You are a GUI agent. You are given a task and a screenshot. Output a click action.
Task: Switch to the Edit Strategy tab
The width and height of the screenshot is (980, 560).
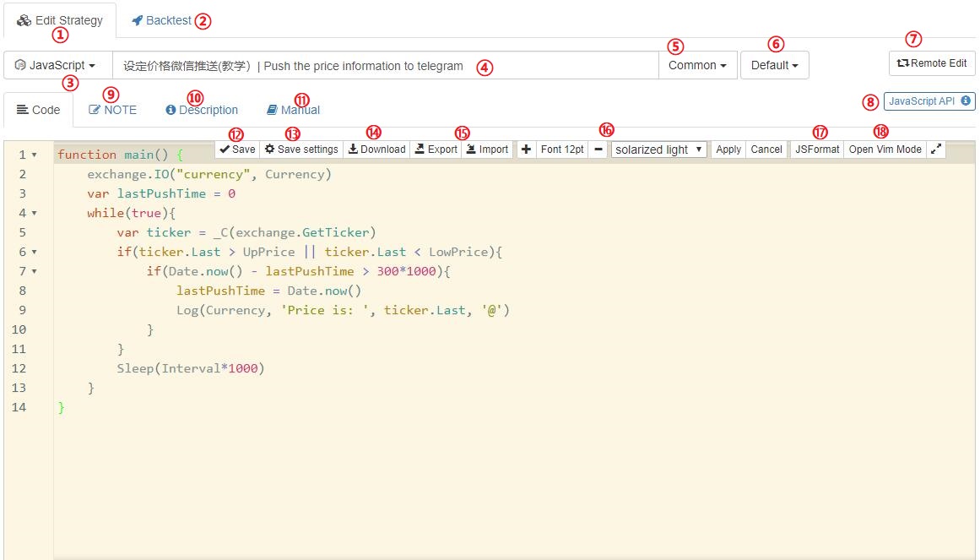(x=60, y=20)
